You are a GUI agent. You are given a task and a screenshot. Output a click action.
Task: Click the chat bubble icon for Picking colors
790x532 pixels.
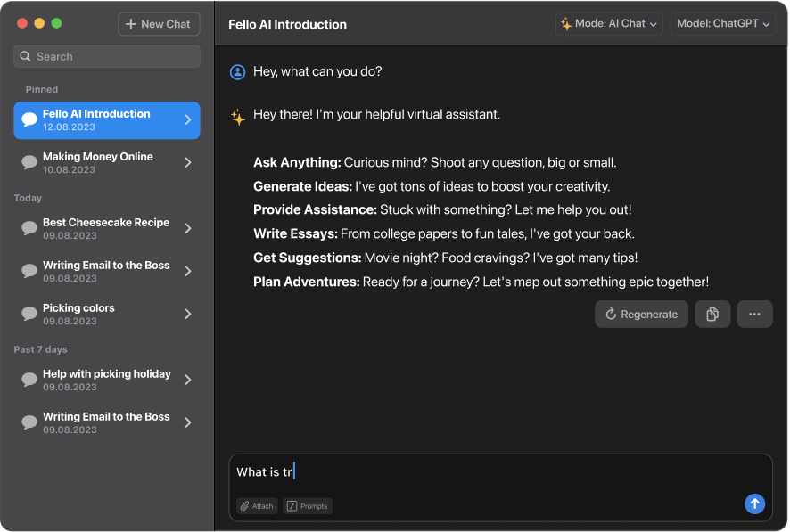coord(29,314)
